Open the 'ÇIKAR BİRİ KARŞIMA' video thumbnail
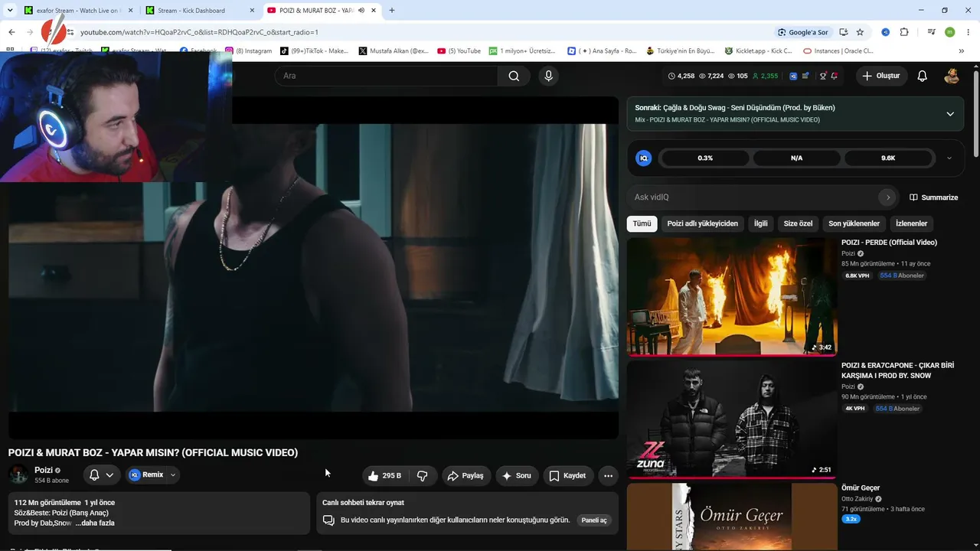 point(732,419)
